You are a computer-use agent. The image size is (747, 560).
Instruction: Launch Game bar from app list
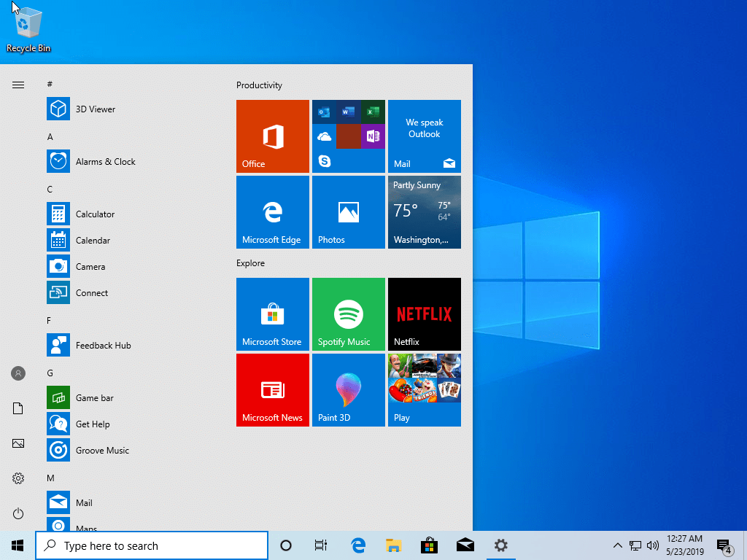point(128,397)
